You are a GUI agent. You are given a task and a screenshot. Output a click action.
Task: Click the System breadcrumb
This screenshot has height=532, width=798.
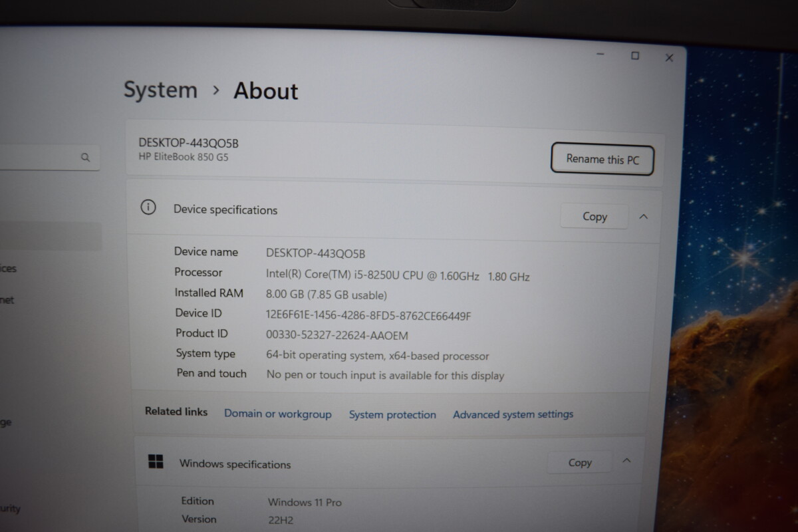[x=160, y=90]
